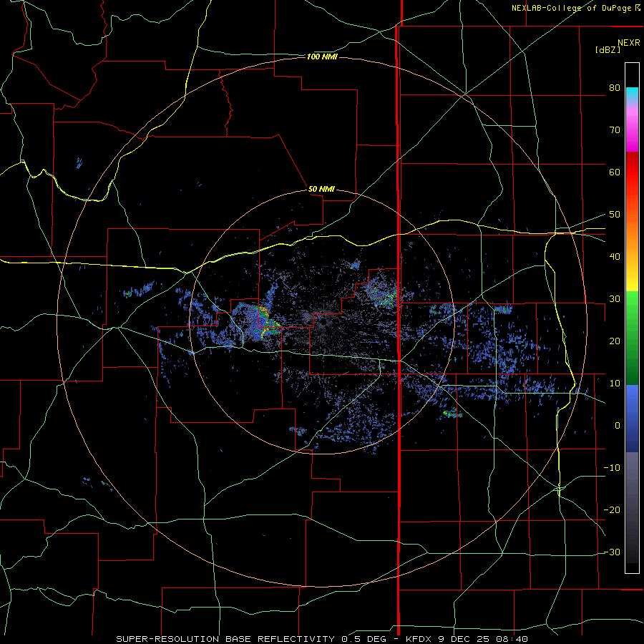This screenshot has width=644, height=644.
Task: Select the 30 value on the dBZ scale
Action: [x=615, y=298]
